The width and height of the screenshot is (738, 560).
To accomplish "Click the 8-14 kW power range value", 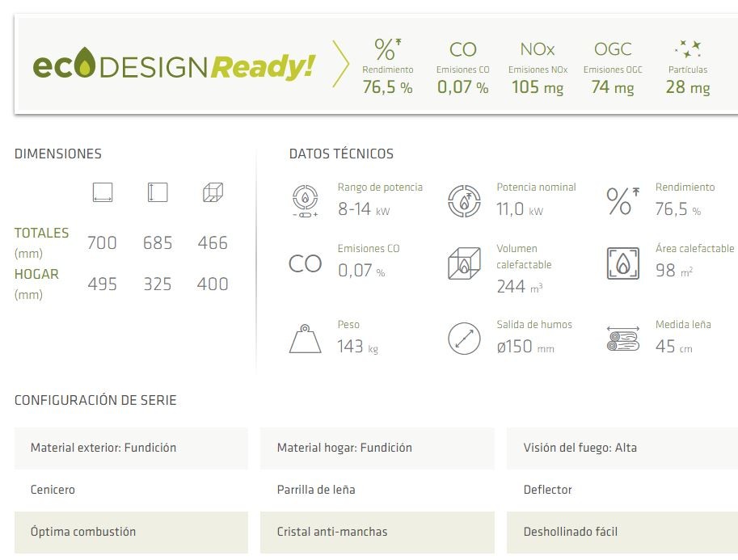I will (x=364, y=209).
